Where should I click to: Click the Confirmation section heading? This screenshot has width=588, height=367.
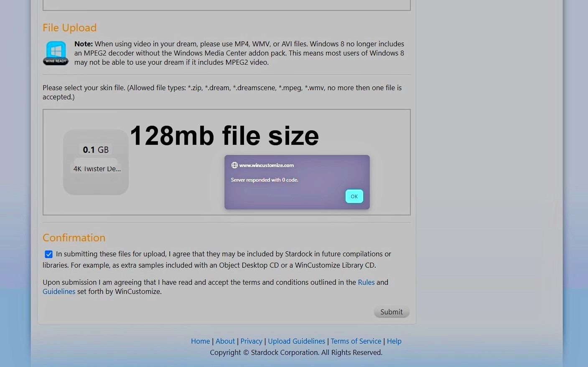pos(74,238)
